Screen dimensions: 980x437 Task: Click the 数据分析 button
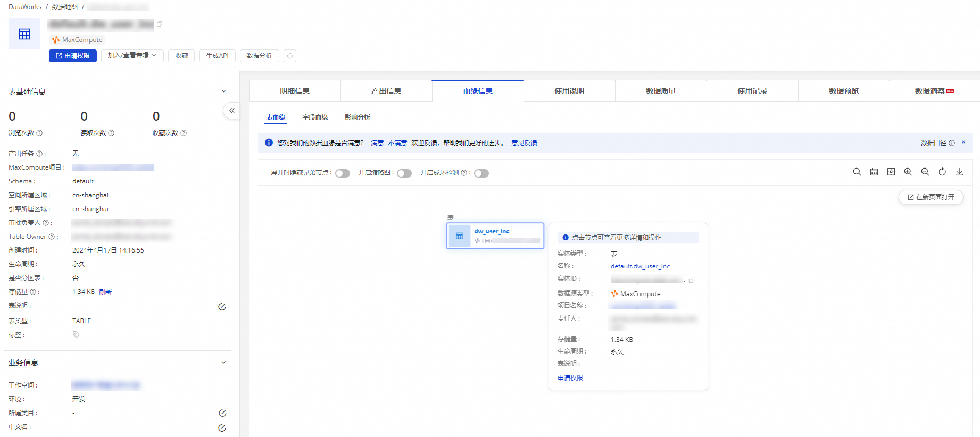(260, 56)
